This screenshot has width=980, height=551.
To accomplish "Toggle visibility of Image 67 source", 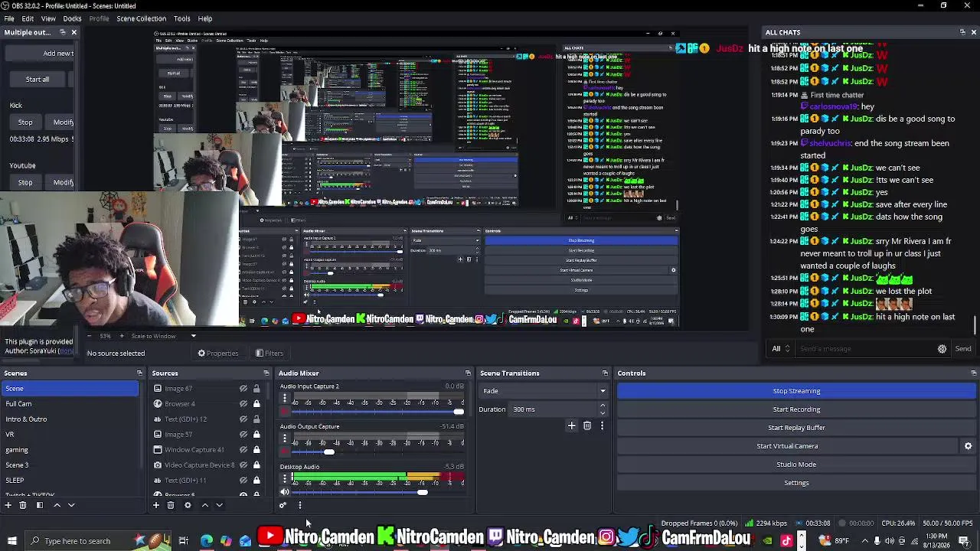I will (x=243, y=389).
